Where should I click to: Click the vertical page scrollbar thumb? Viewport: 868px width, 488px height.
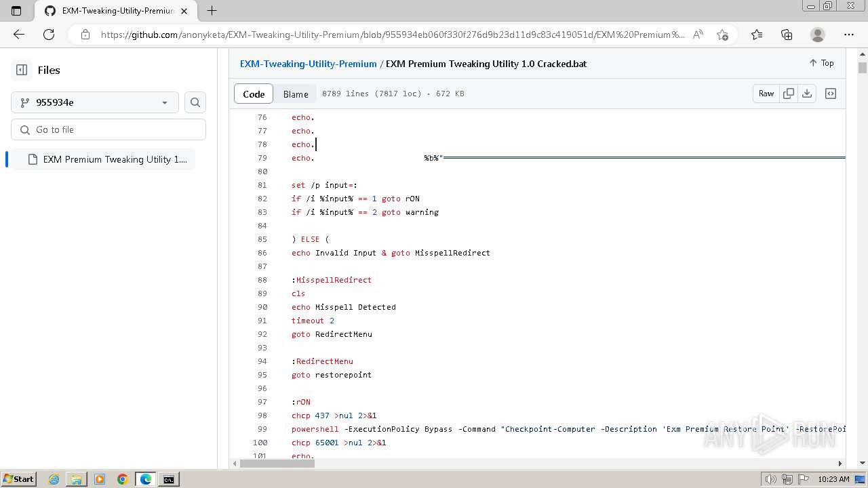[863, 68]
